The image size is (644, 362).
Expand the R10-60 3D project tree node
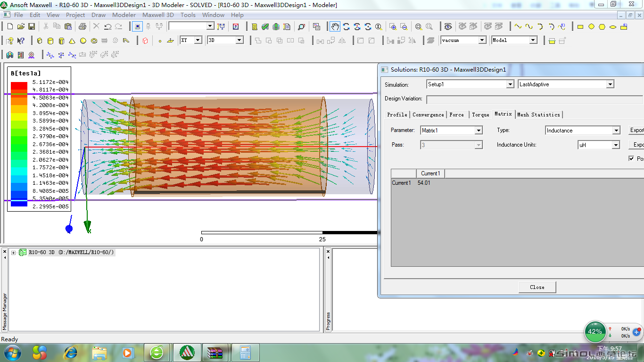point(14,253)
